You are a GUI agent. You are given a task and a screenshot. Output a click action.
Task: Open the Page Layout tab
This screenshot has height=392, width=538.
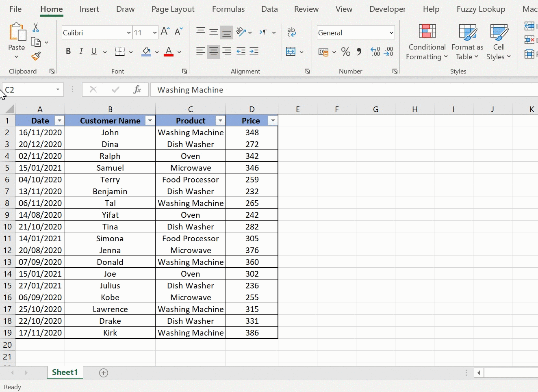pyautogui.click(x=173, y=9)
